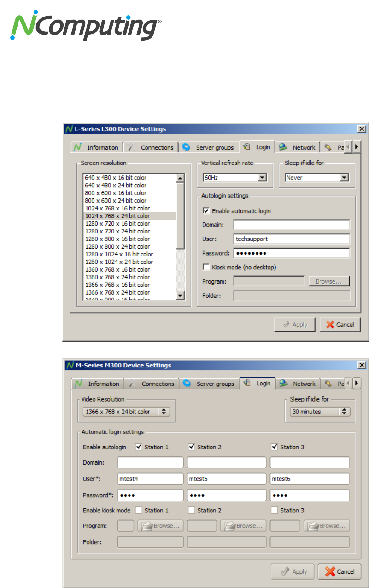Click User field containing mtest5
The image size is (369, 588).
tap(227, 478)
